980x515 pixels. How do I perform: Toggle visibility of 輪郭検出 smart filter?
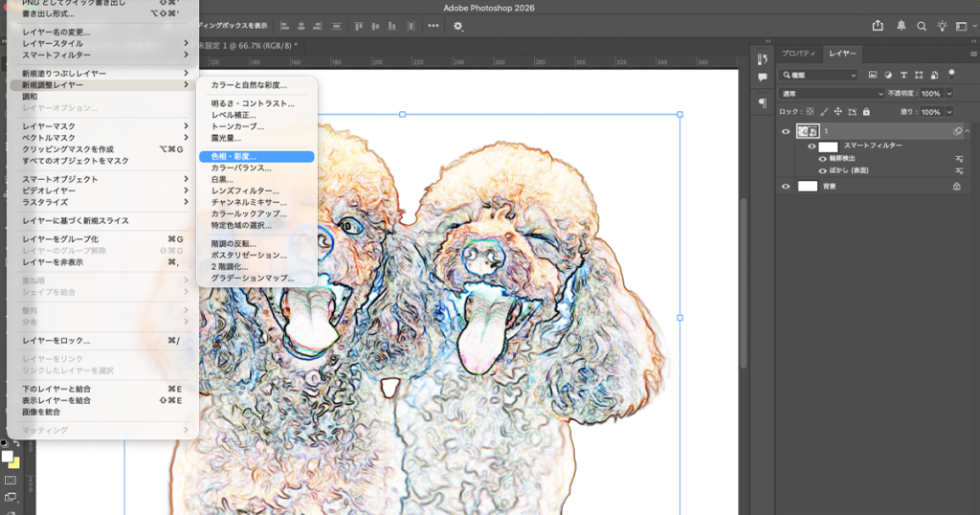tap(822, 159)
